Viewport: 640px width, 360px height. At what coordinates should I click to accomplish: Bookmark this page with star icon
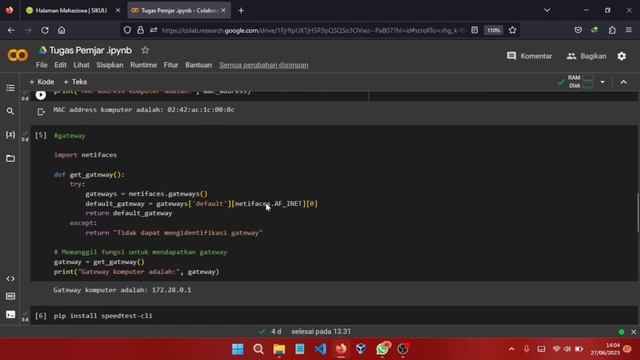click(x=513, y=30)
